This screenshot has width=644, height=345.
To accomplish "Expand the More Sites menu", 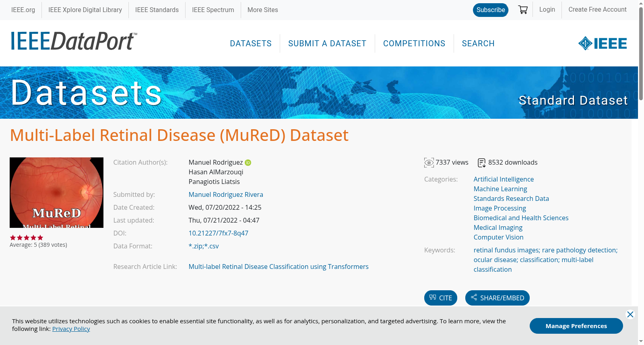I will [x=263, y=10].
